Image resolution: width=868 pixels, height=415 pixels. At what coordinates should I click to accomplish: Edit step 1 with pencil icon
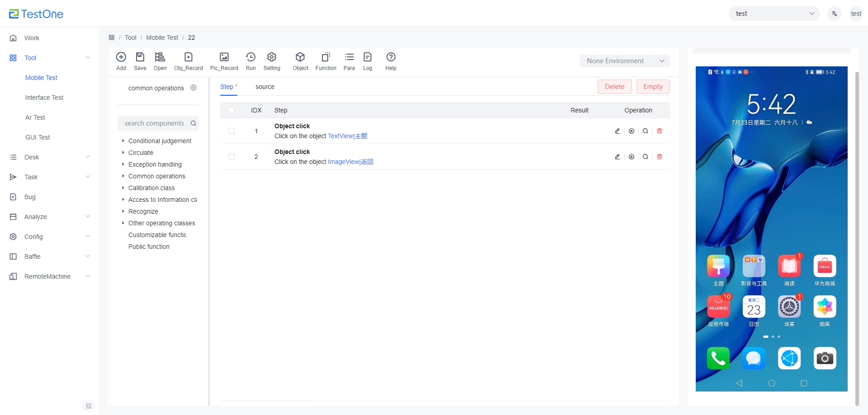[618, 131]
